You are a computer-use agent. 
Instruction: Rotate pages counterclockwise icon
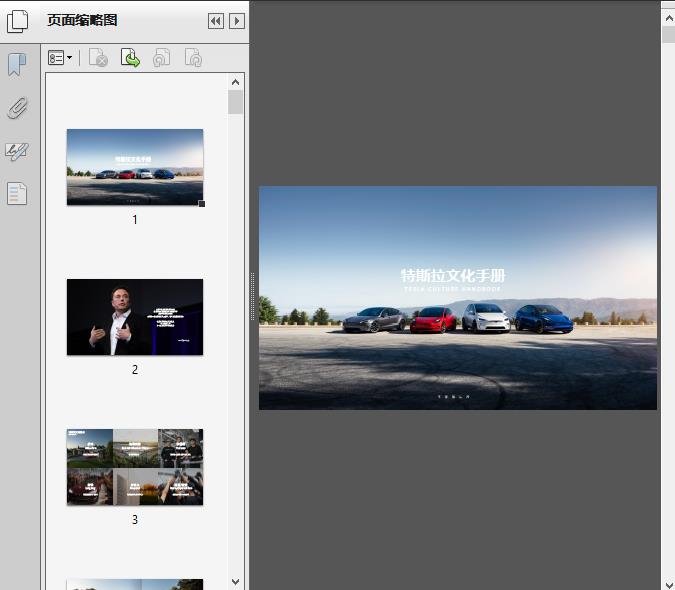[161, 59]
